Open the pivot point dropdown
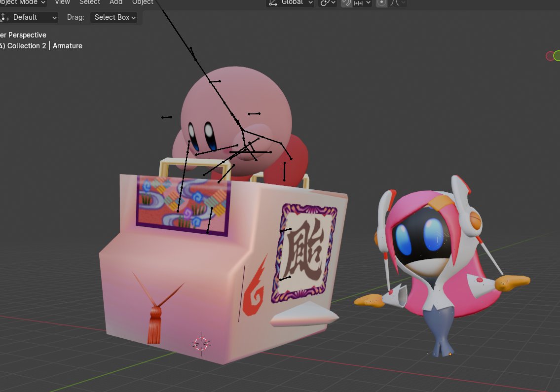The width and height of the screenshot is (560, 392). pyautogui.click(x=328, y=3)
